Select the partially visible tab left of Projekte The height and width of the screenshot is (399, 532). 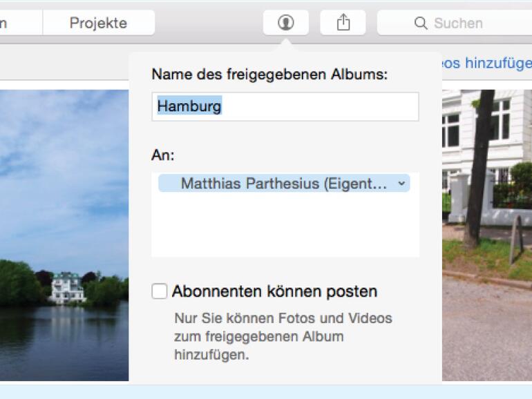[17, 23]
